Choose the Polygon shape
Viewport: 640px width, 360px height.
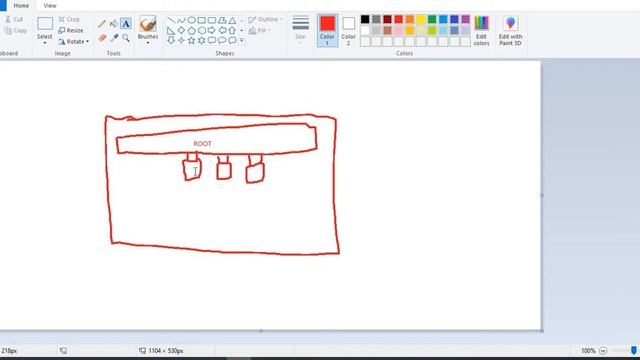(x=222, y=20)
